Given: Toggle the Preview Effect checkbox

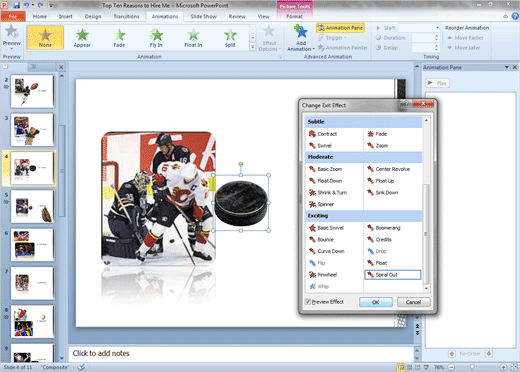Looking at the screenshot, I should pyautogui.click(x=308, y=302).
